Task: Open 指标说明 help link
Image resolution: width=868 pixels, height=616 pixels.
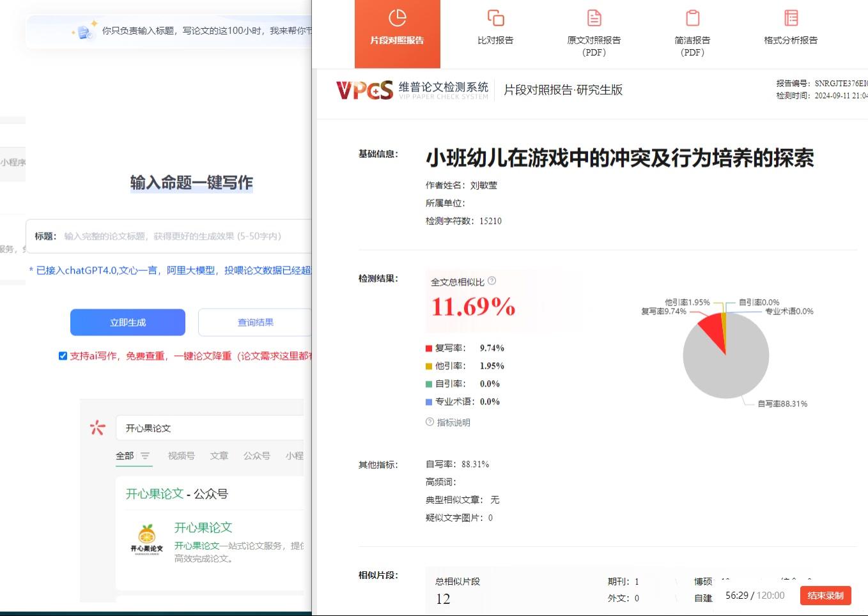Action: (448, 422)
